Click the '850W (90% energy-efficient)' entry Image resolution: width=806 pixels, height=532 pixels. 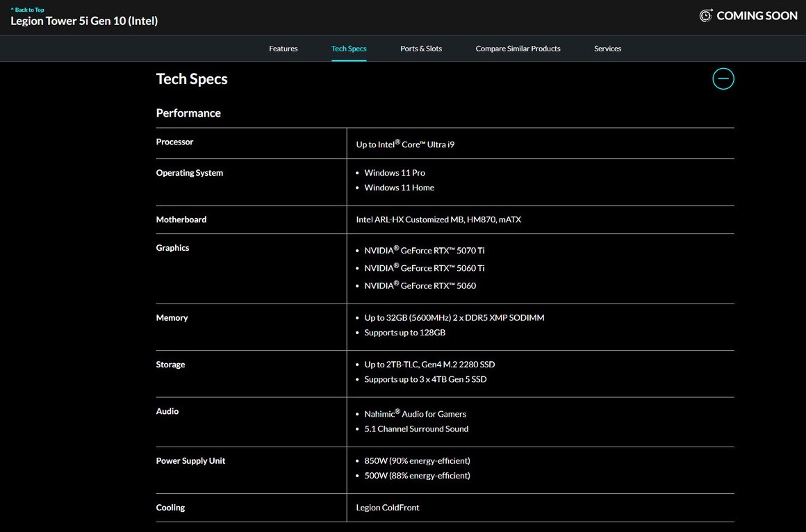click(x=417, y=460)
